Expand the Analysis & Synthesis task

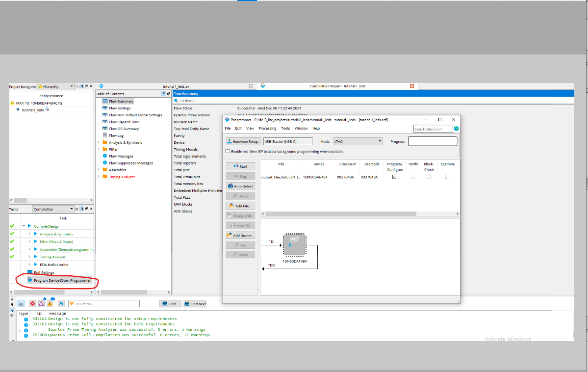point(29,234)
